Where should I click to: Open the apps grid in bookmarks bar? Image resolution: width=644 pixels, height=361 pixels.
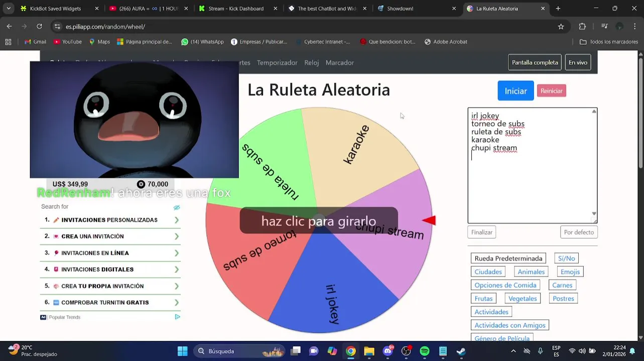click(x=8, y=42)
